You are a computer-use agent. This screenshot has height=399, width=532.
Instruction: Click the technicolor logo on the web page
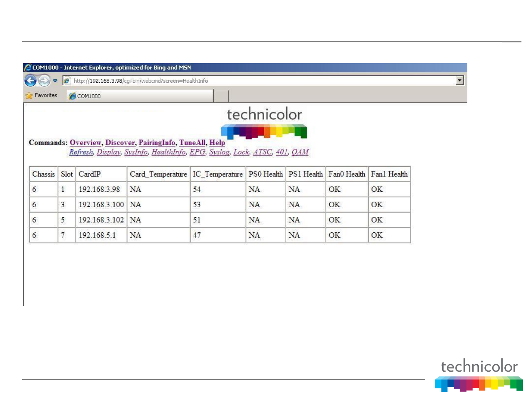coord(264,123)
